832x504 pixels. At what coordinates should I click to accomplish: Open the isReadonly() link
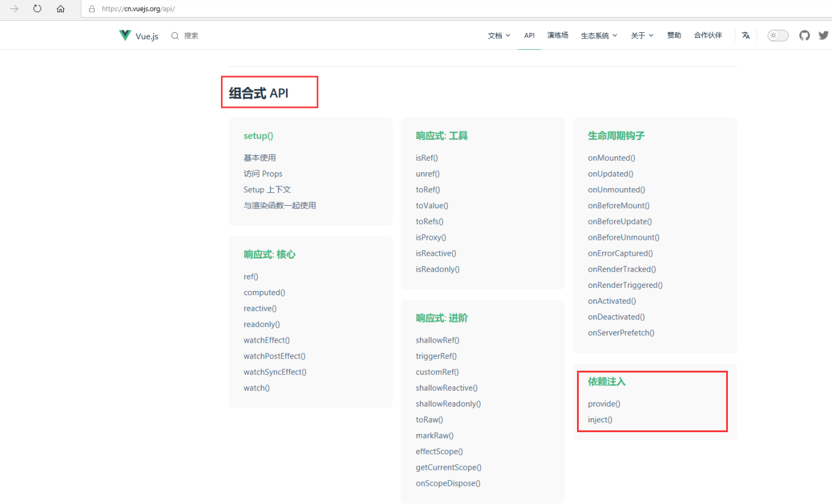pyautogui.click(x=438, y=268)
